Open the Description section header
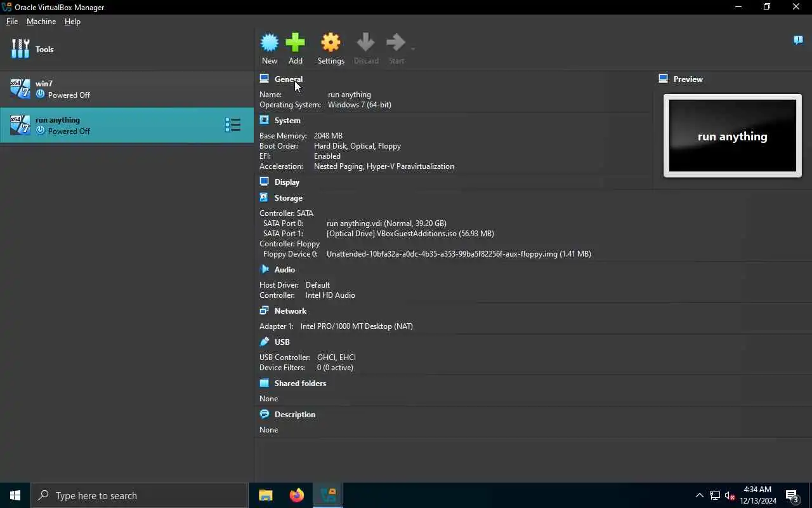This screenshot has width=812, height=508. pos(295,415)
